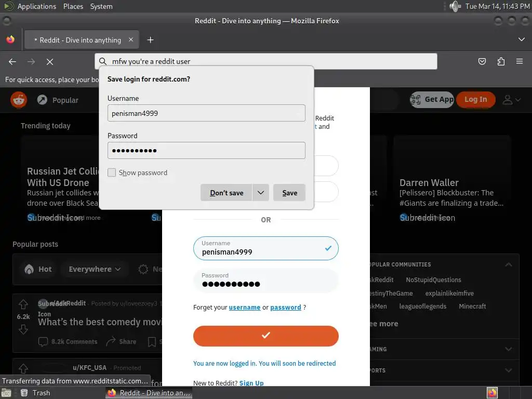Click the forgot username link
The image size is (532, 399).
(x=245, y=308)
